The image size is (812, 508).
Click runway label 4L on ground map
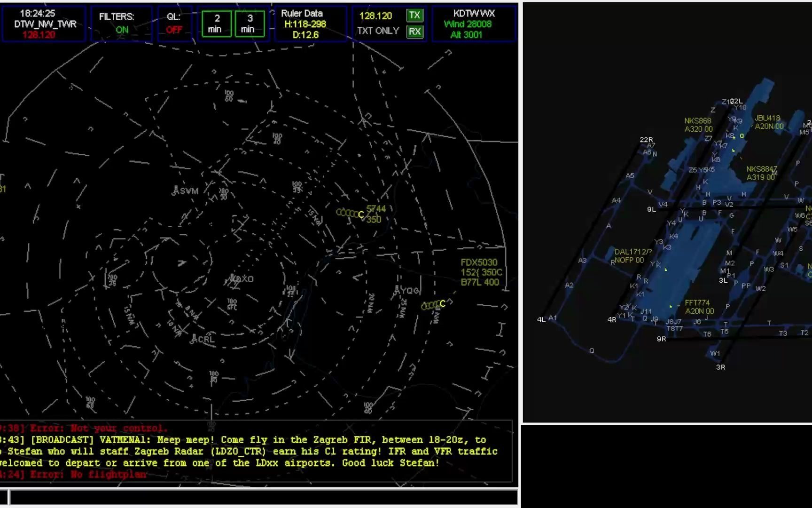pyautogui.click(x=541, y=319)
